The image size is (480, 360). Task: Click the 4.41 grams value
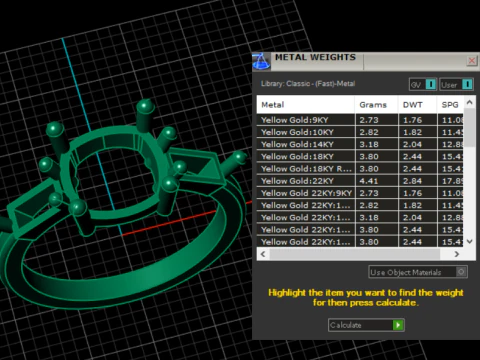(369, 181)
